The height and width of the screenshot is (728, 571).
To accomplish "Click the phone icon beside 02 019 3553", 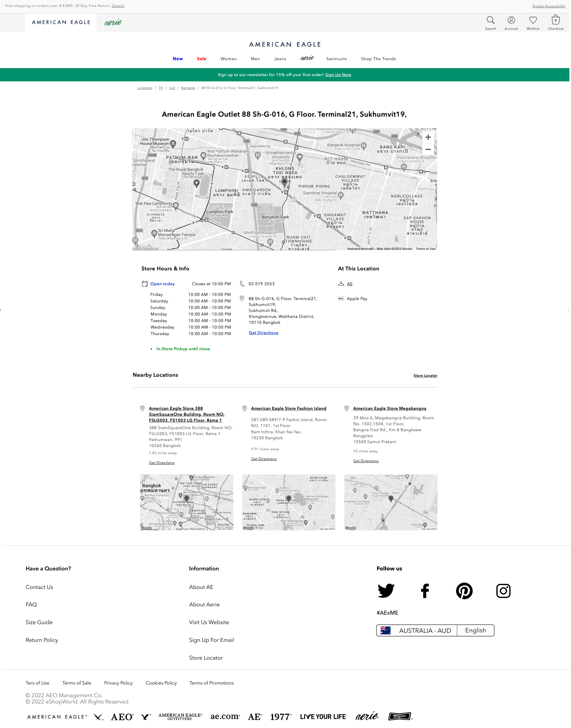I will (x=242, y=284).
